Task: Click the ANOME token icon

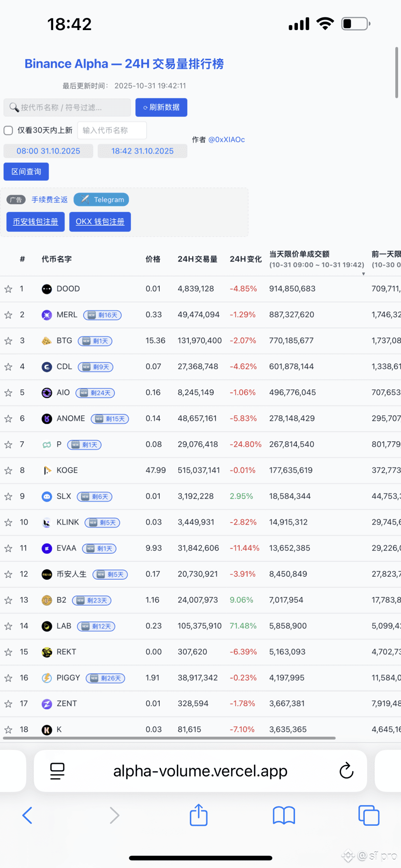Action: tap(46, 419)
